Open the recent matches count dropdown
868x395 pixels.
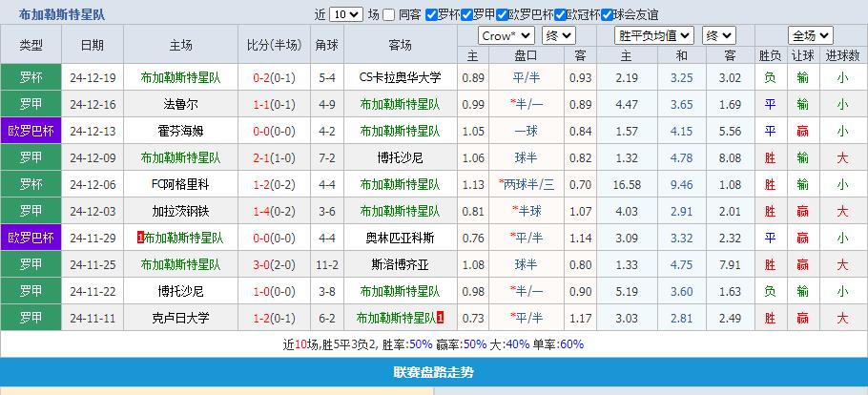pos(345,14)
